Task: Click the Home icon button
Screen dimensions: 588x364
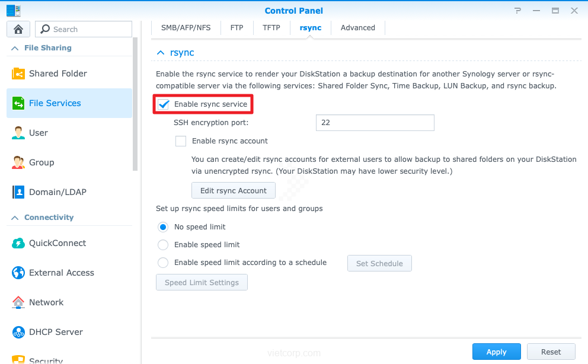Action: (18, 29)
